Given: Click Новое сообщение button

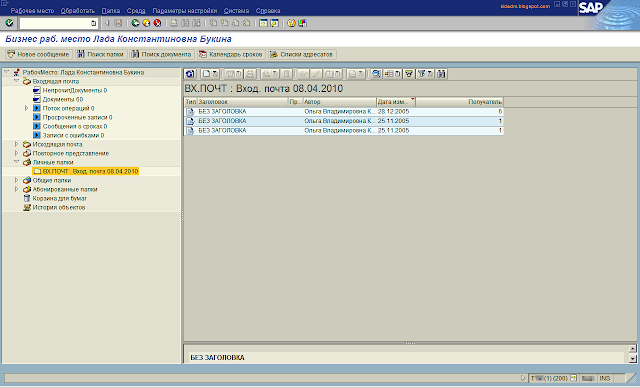Looking at the screenshot, I should click(x=39, y=54).
